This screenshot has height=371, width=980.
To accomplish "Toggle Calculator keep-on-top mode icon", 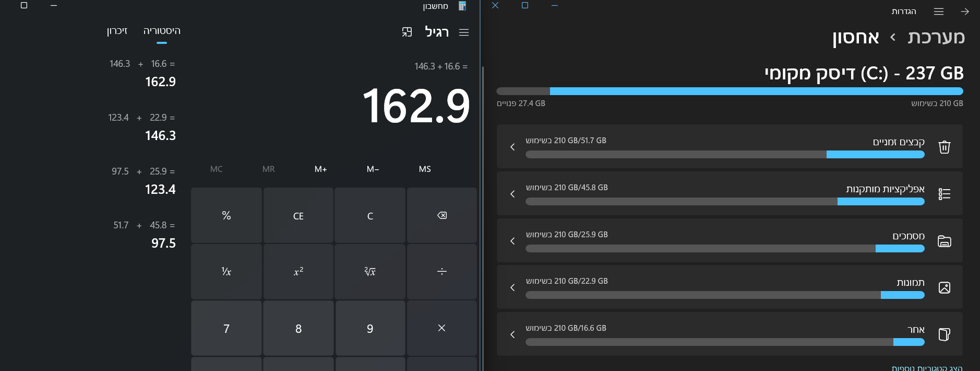I will 407,32.
